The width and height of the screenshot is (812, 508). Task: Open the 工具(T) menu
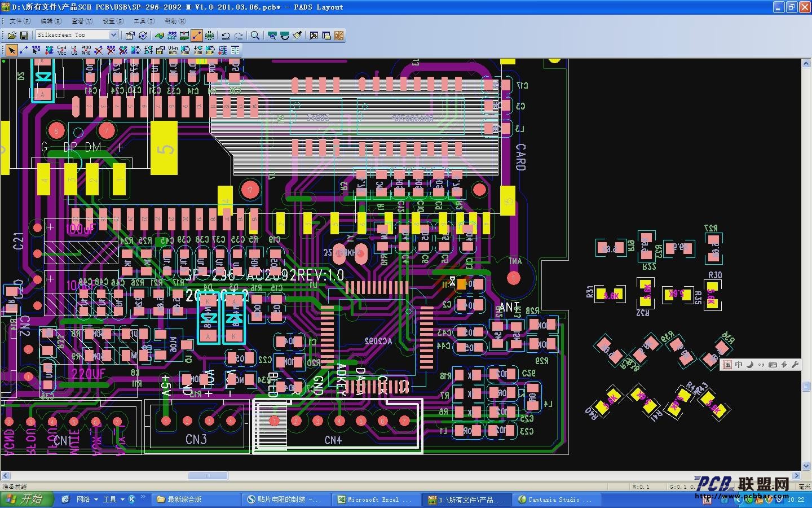(x=144, y=21)
